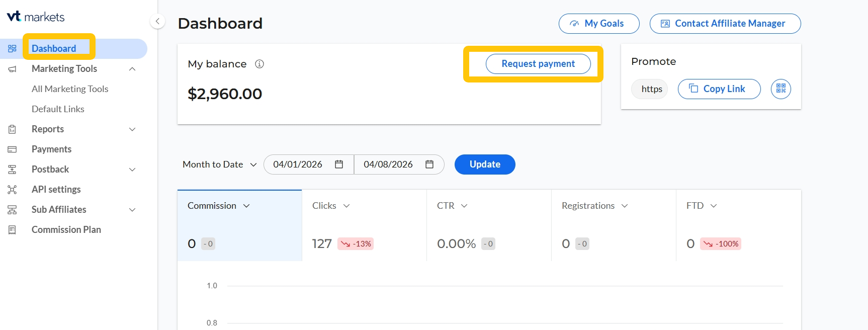
Task: Open Payments in the sidebar
Action: click(51, 149)
